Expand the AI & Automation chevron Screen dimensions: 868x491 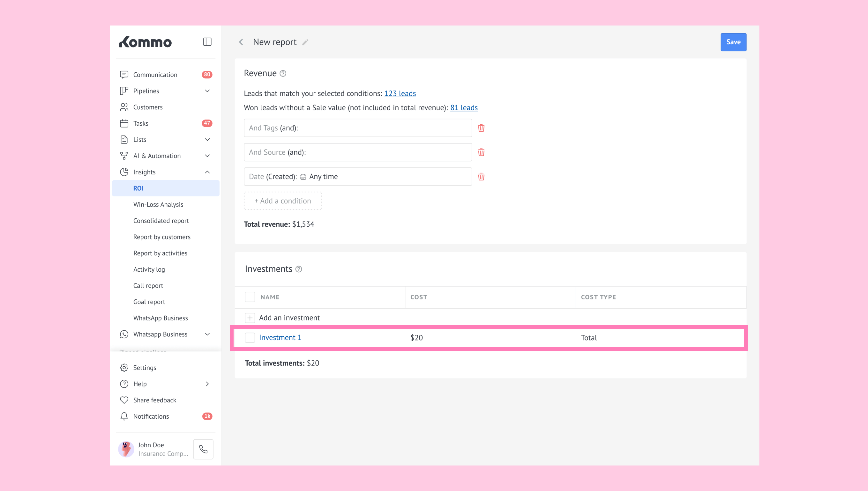pyautogui.click(x=207, y=156)
